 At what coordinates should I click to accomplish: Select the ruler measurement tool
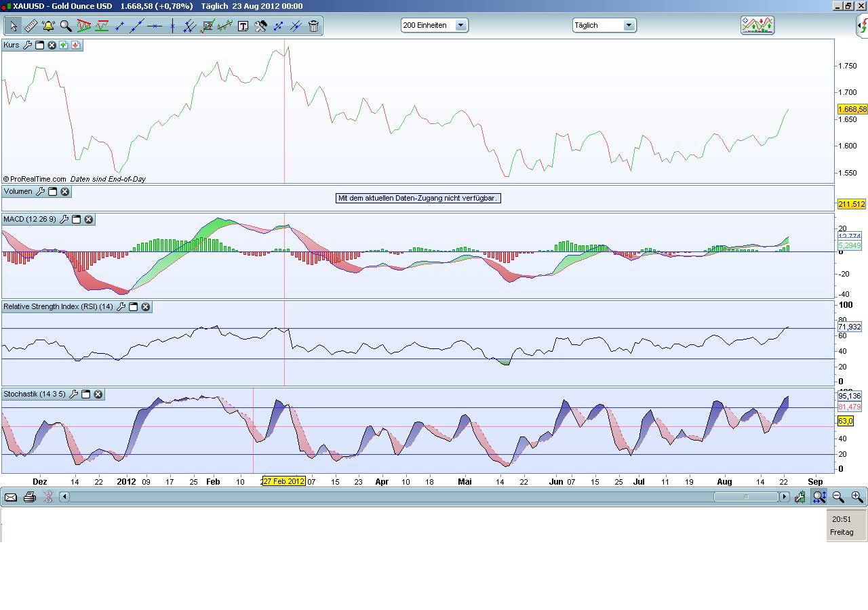click(x=31, y=26)
